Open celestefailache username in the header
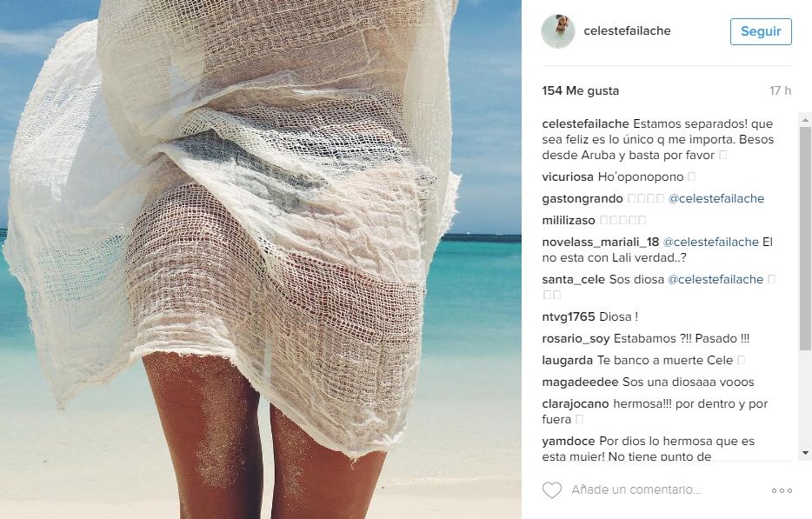Viewport: 812px width, 519px height. pyautogui.click(x=627, y=31)
